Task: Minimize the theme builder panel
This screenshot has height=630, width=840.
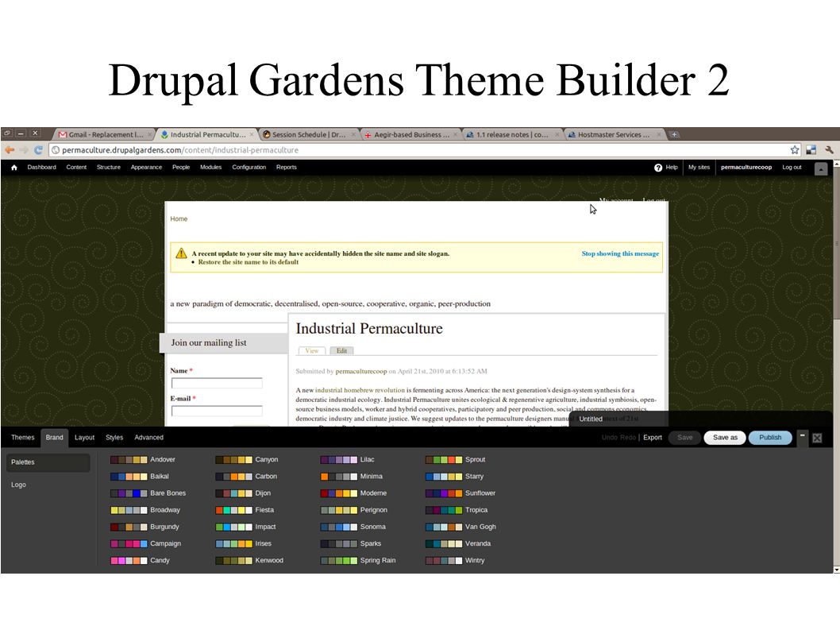Action: (x=802, y=436)
